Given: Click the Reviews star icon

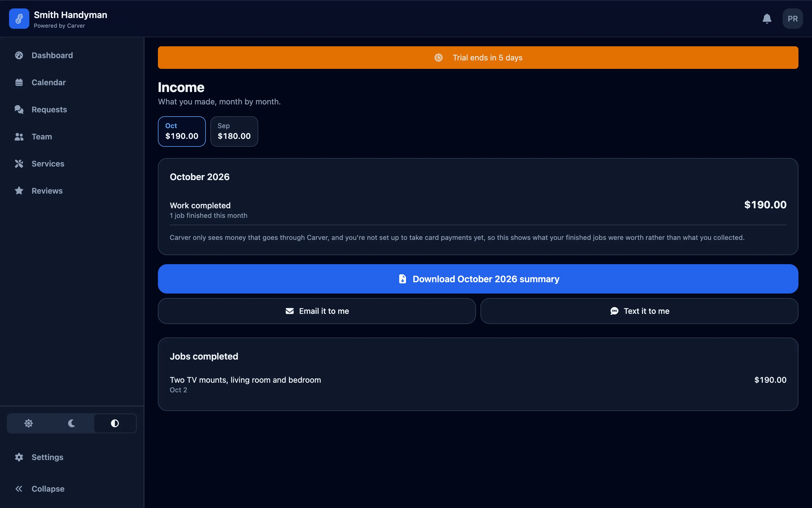Looking at the screenshot, I should coord(19,191).
